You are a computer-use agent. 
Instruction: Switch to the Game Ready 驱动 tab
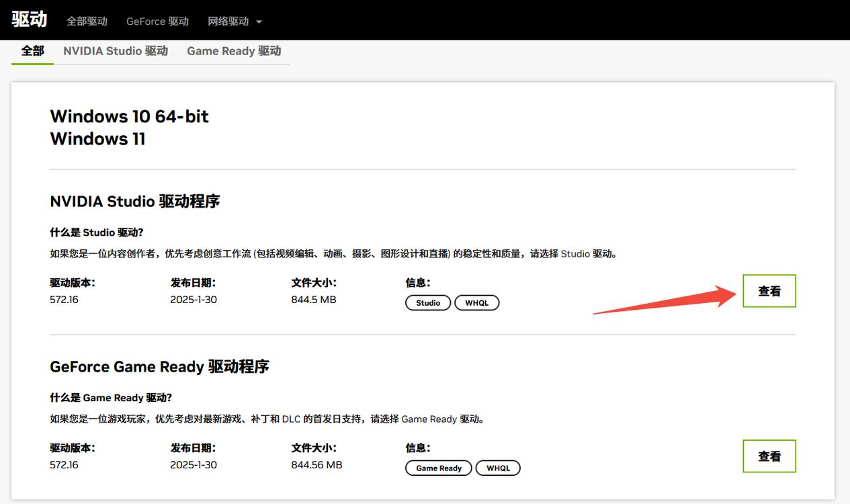point(234,50)
